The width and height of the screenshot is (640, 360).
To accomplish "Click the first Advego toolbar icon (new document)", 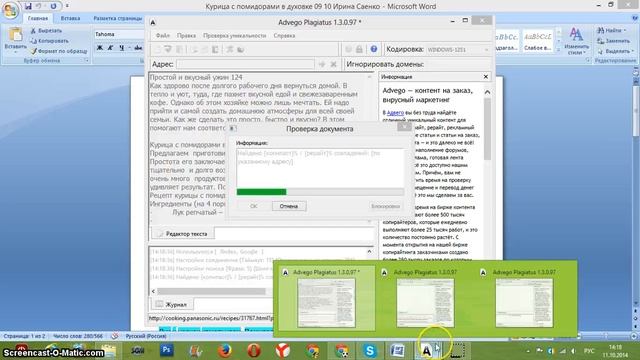I will pyautogui.click(x=157, y=49).
